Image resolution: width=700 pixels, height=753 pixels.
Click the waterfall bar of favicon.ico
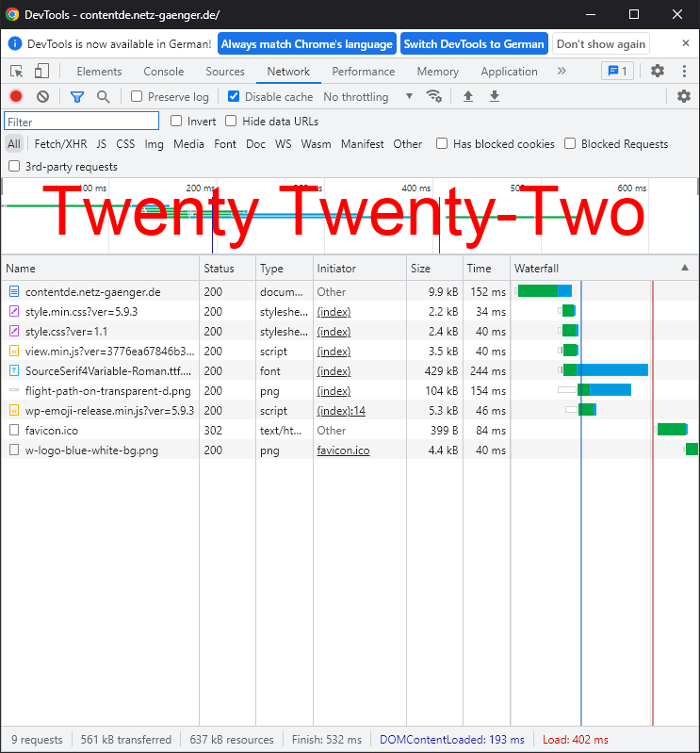(672, 430)
